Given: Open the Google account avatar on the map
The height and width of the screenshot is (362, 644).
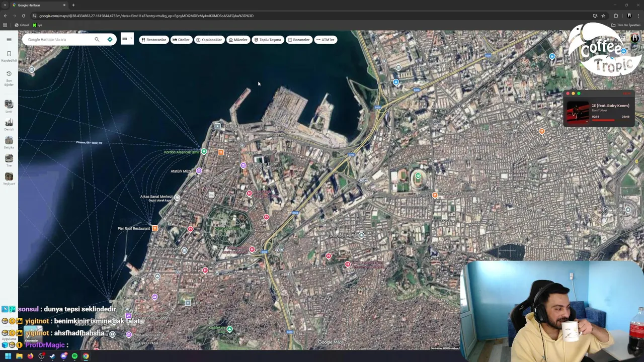Looking at the screenshot, I should coord(634,39).
